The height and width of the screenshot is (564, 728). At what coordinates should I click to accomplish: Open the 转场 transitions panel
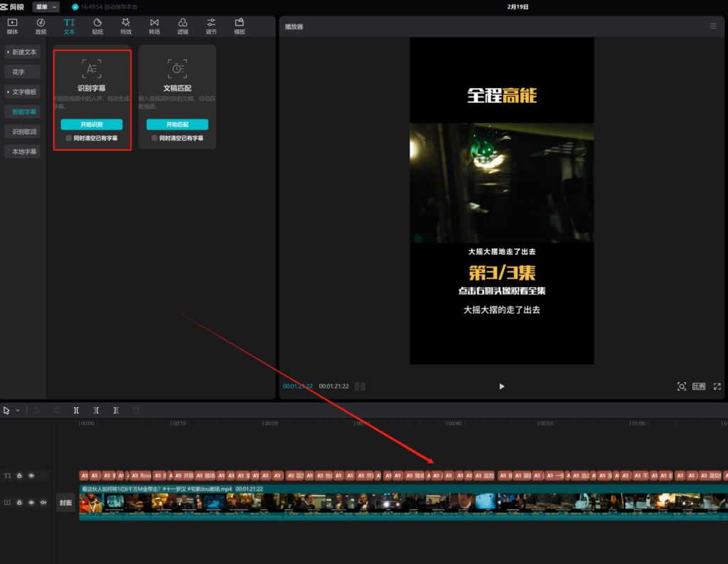[x=154, y=26]
